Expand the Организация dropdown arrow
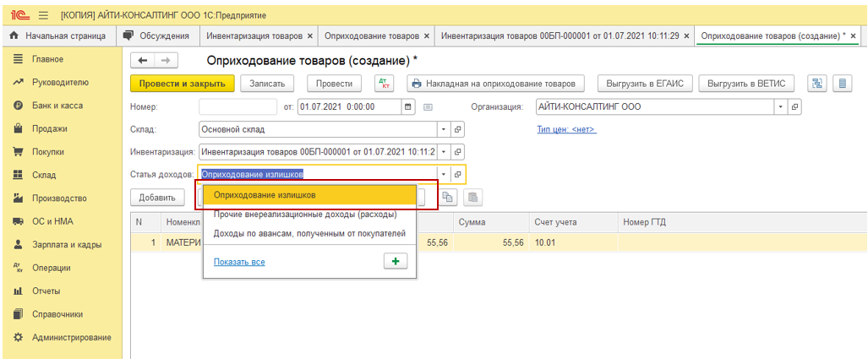Viewport: 868px width, 364px height. tap(779, 107)
